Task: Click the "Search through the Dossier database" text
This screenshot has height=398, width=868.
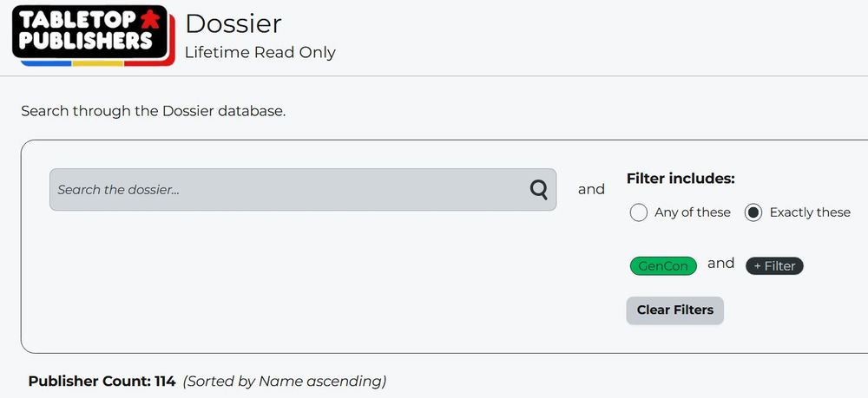Action: click(x=154, y=111)
